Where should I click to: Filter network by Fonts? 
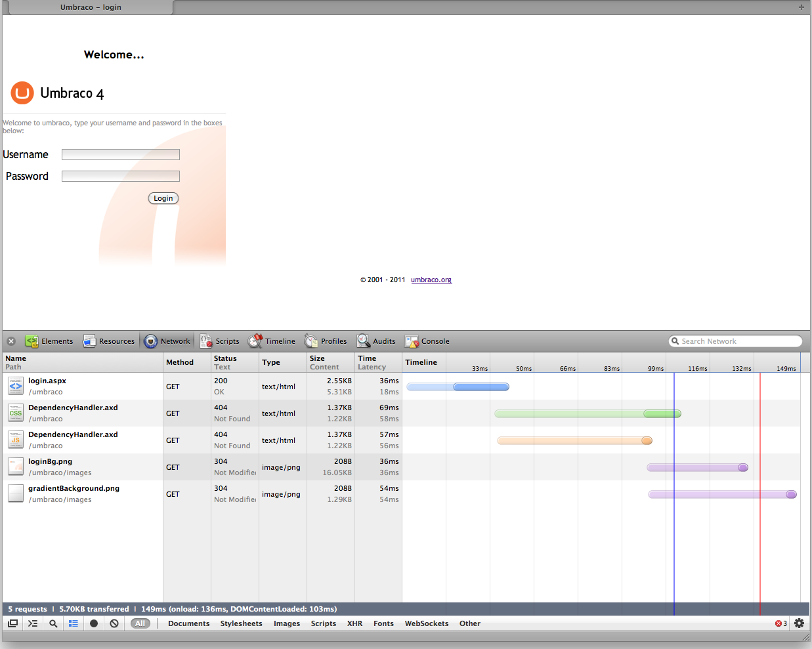383,623
